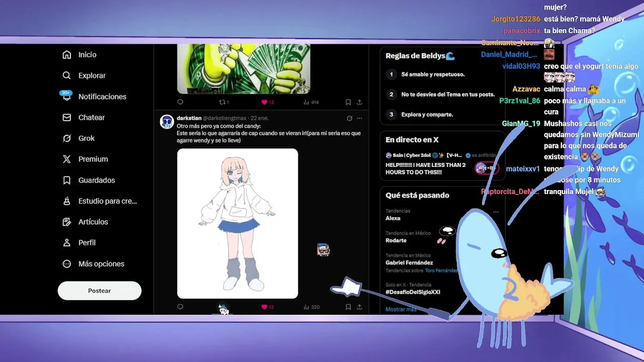This screenshot has height=362, width=644.
Task: Click panacobrix chat username
Action: (522, 31)
